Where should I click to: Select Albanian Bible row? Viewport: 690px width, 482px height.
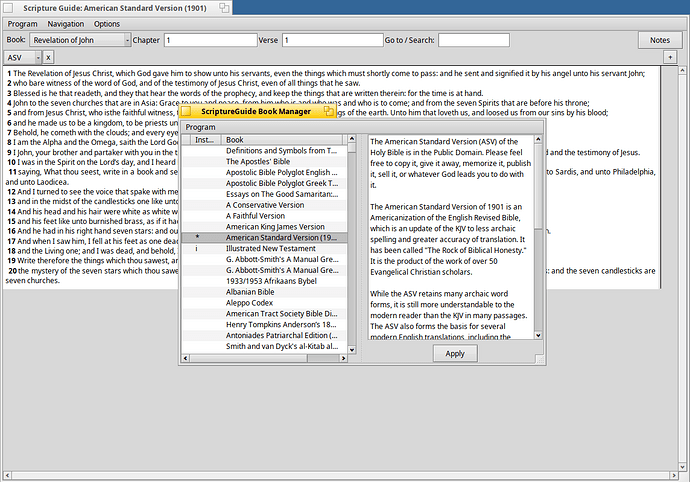[264, 292]
